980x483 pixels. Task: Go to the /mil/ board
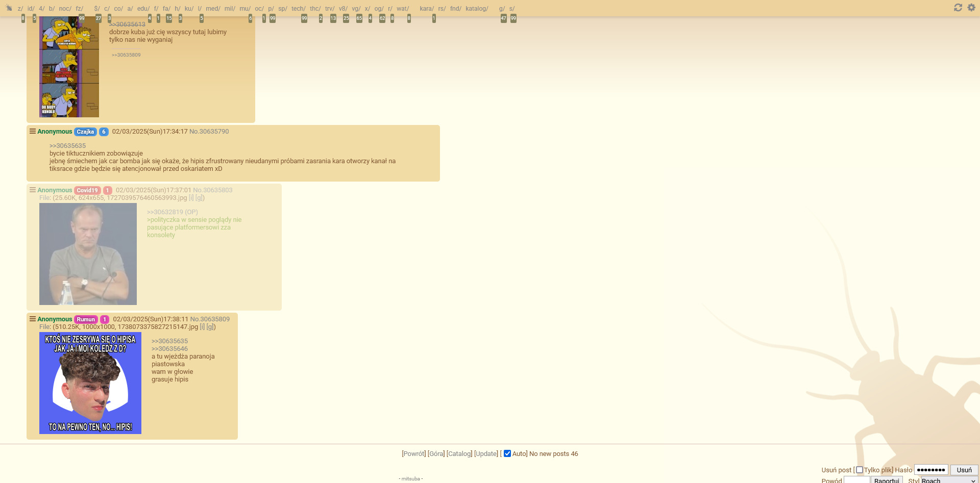[x=230, y=9]
